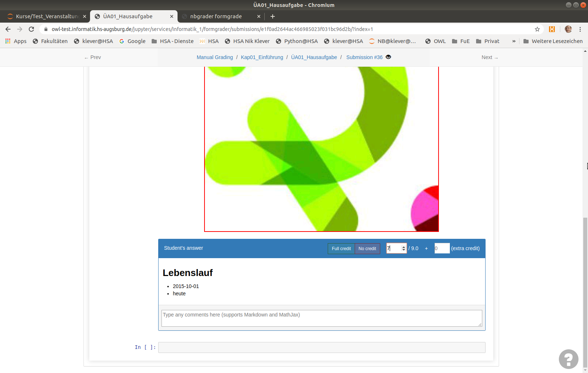Go to the previous submission with Prev

pos(93,57)
